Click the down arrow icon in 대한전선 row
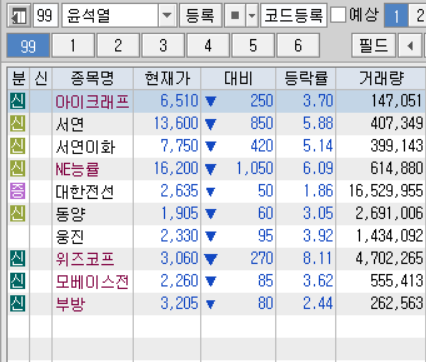 (210, 192)
